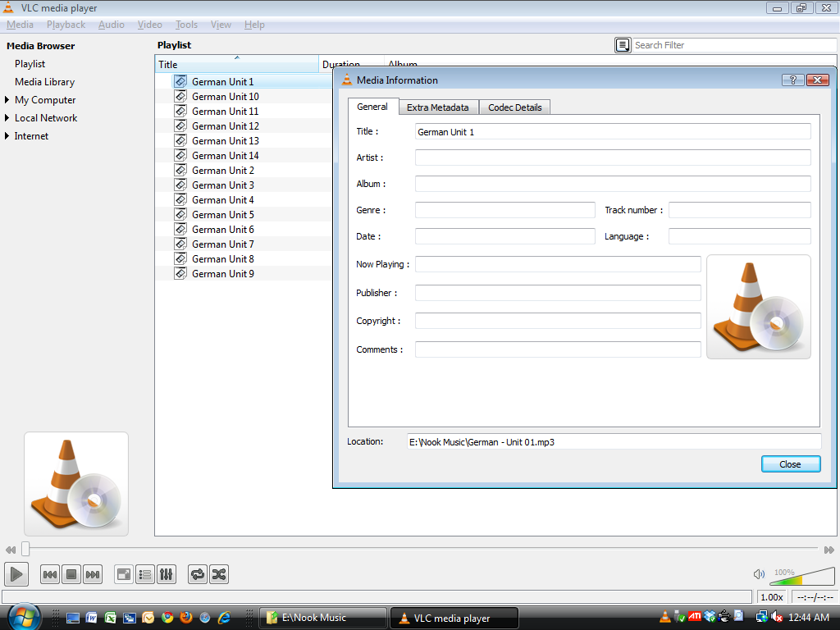
Task: Skip to next track button
Action: pyautogui.click(x=93, y=574)
